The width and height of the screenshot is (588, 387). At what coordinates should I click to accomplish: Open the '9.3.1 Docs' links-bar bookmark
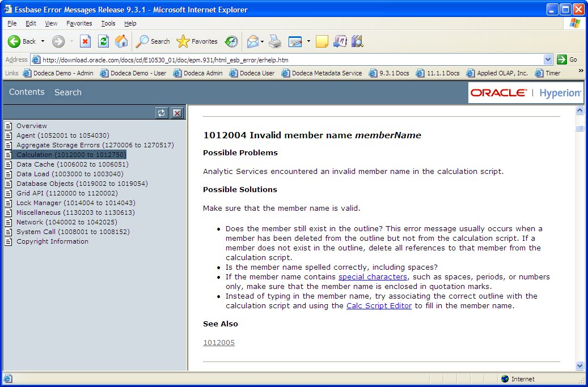click(389, 73)
